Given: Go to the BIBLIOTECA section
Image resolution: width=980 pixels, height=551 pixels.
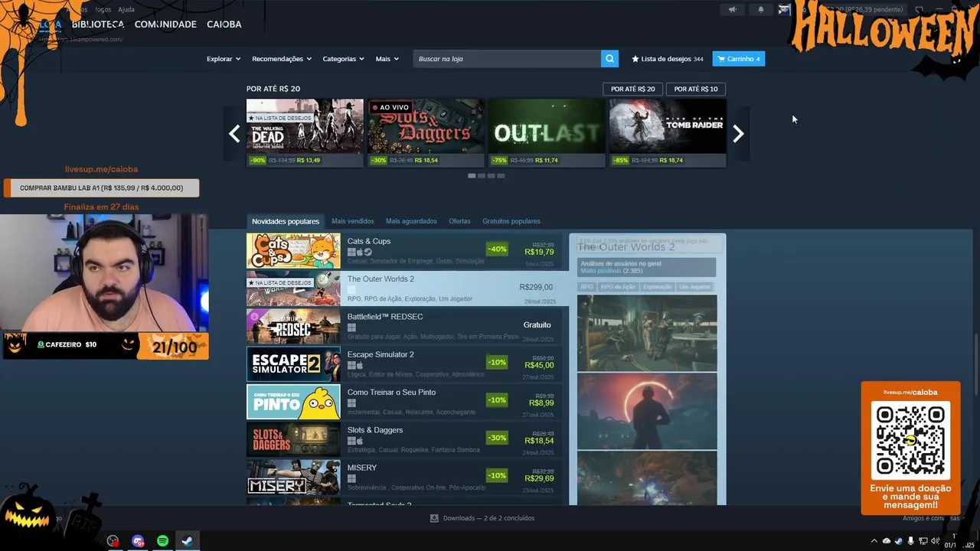Looking at the screenshot, I should 97,24.
